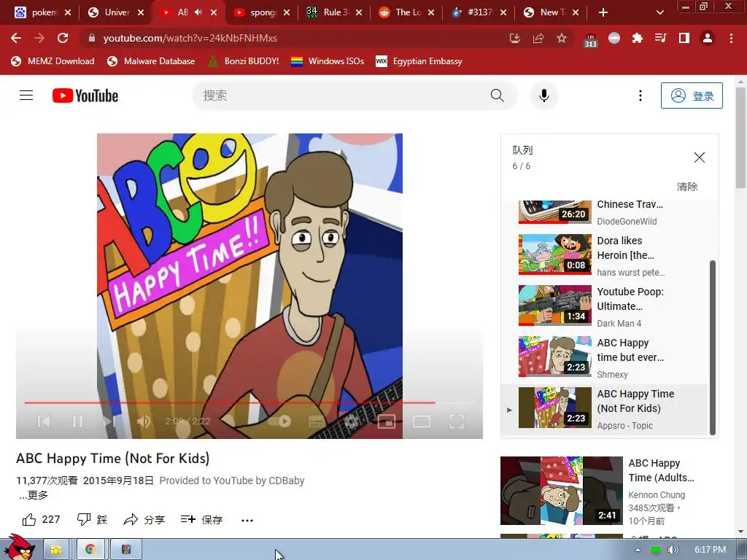The height and width of the screenshot is (560, 747).
Task: Click browser forward arrow
Action: click(x=39, y=38)
